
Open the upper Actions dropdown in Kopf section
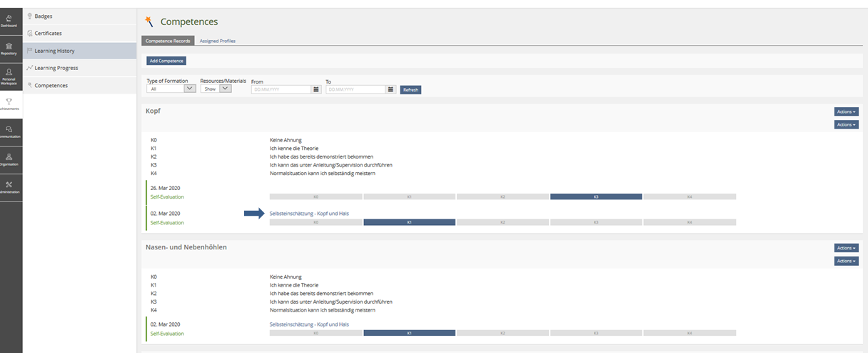[x=846, y=111]
